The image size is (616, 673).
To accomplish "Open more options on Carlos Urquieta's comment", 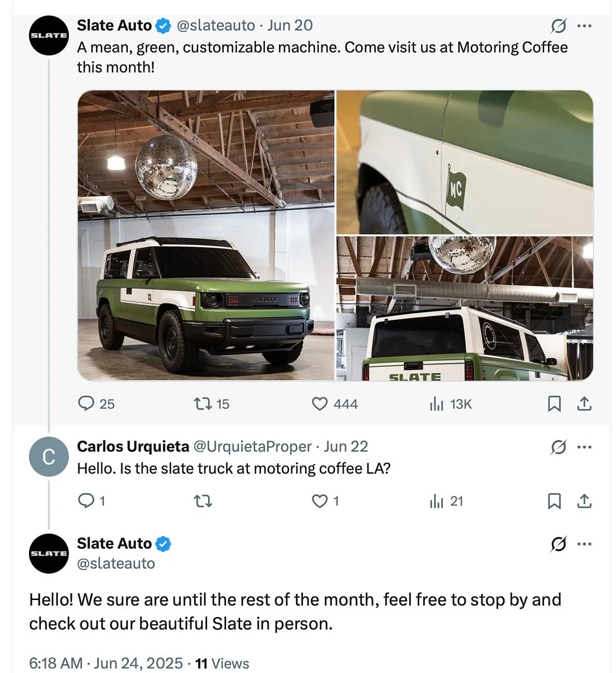I will pyautogui.click(x=584, y=447).
